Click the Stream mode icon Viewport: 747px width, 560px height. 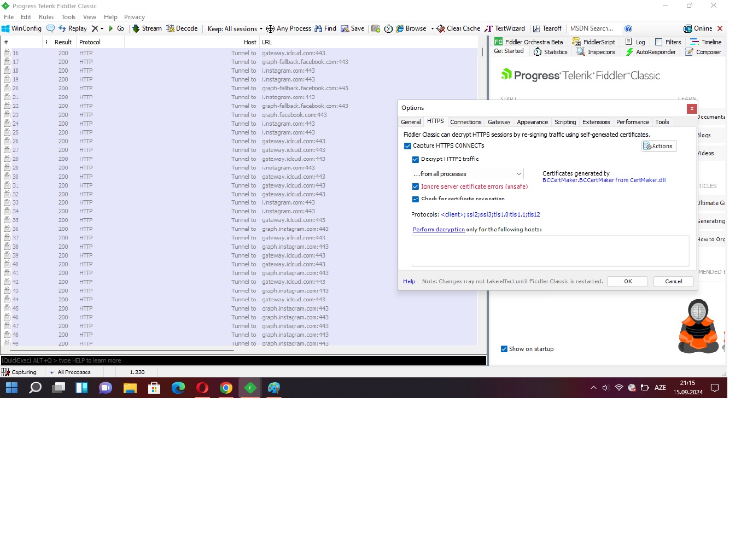[136, 28]
